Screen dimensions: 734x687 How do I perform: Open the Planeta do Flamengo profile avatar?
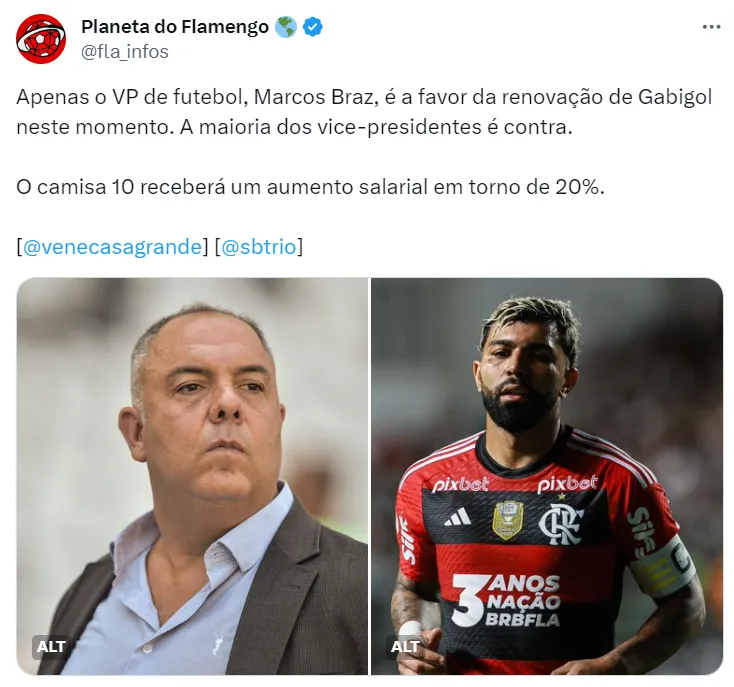click(41, 39)
